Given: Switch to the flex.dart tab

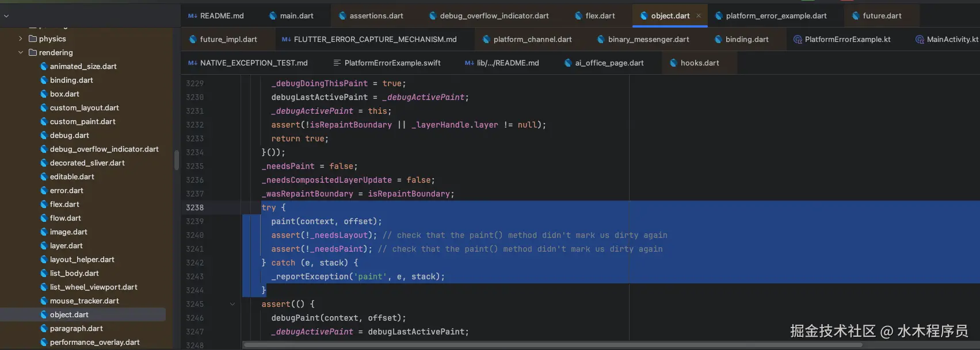Looking at the screenshot, I should 600,16.
